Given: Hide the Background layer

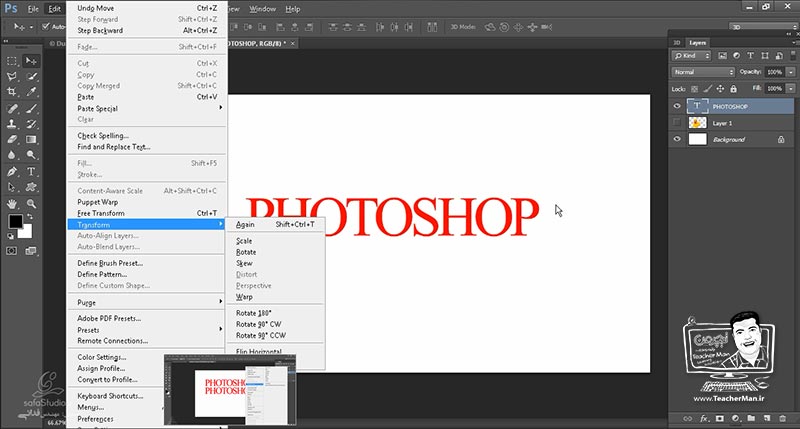Looking at the screenshot, I should point(677,139).
